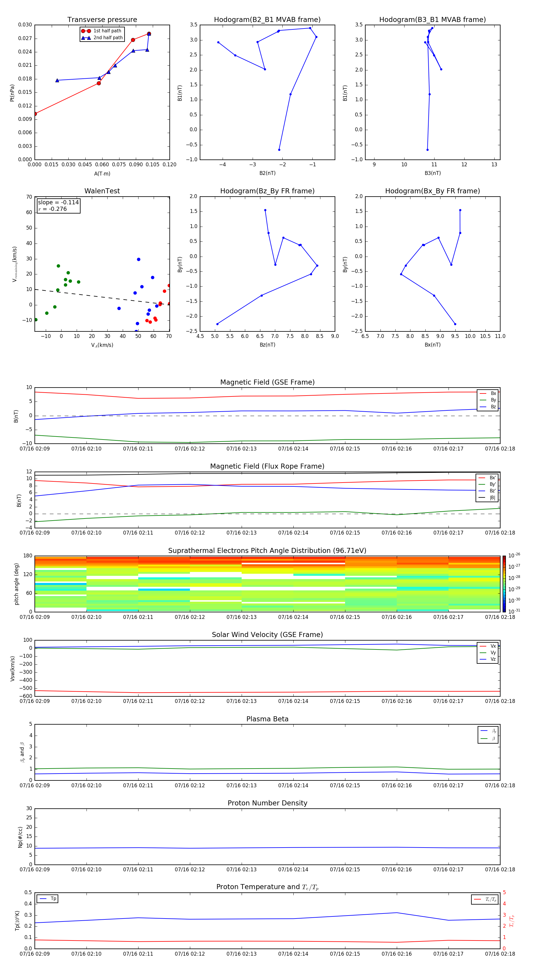Click 'B3(nT)' axis label

pyautogui.click(x=432, y=173)
